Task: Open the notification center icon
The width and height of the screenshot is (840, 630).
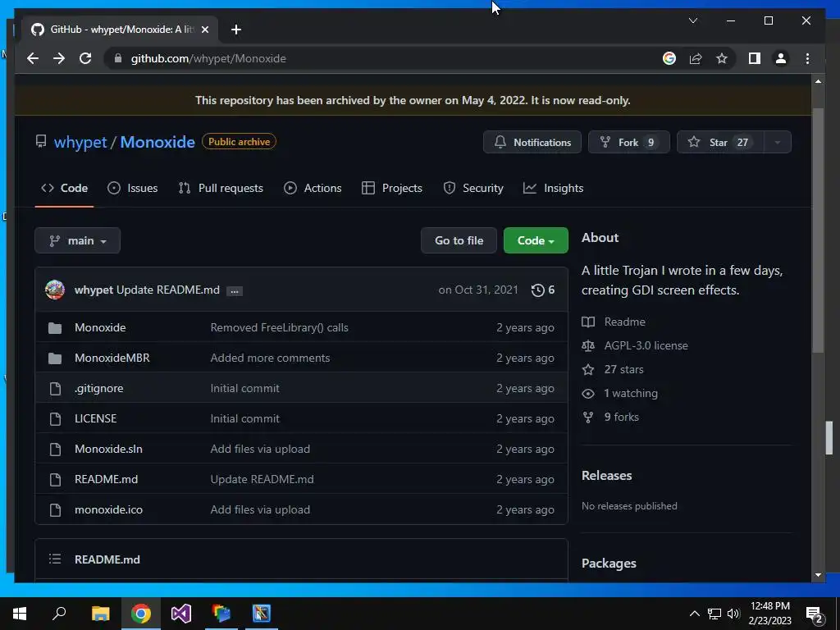Action: pyautogui.click(x=815, y=614)
